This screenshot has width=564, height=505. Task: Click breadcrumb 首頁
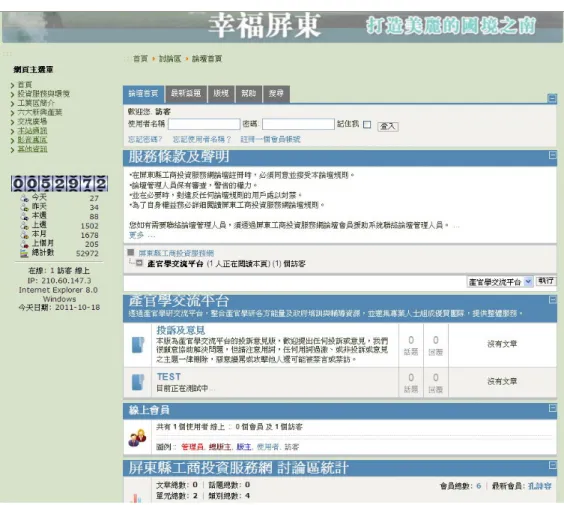point(141,59)
